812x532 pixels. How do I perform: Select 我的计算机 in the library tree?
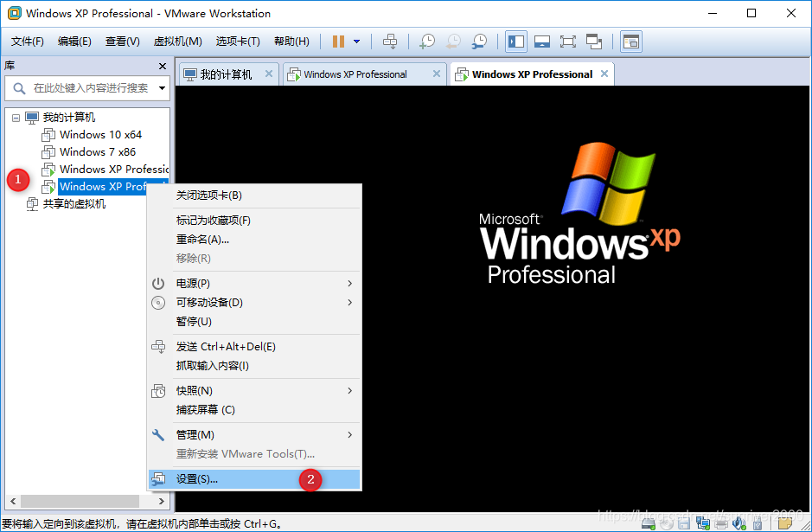coord(68,118)
